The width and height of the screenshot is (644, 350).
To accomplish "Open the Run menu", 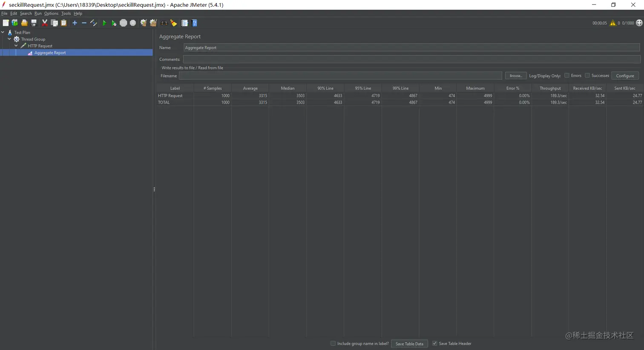I will 38,14.
